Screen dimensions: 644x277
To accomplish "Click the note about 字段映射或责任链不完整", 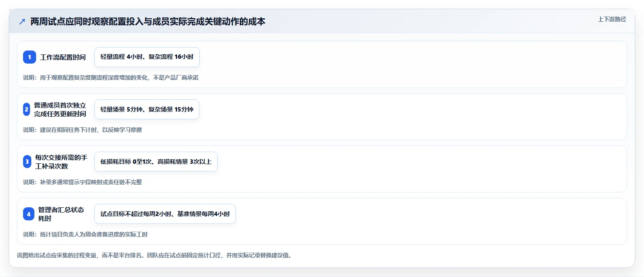I will click(x=83, y=182).
